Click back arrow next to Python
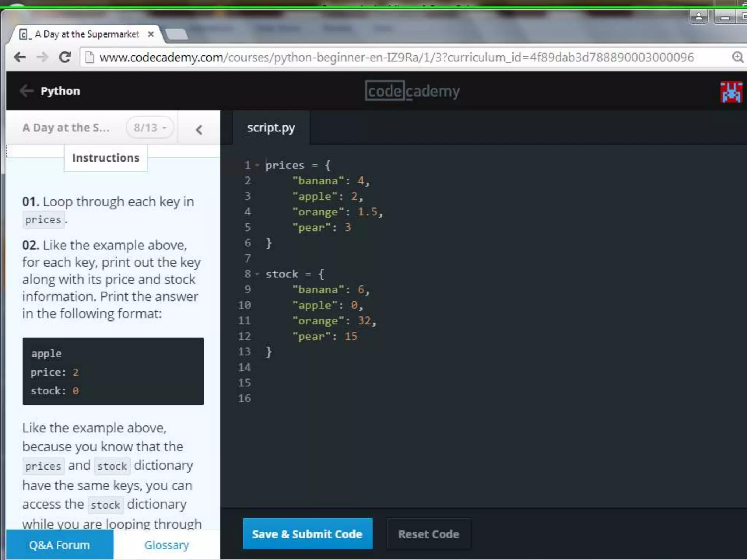Image resolution: width=747 pixels, height=560 pixels. [26, 91]
